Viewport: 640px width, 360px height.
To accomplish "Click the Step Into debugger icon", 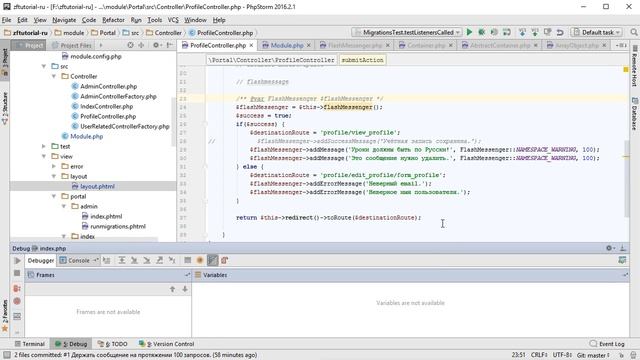I will pos(134,260).
